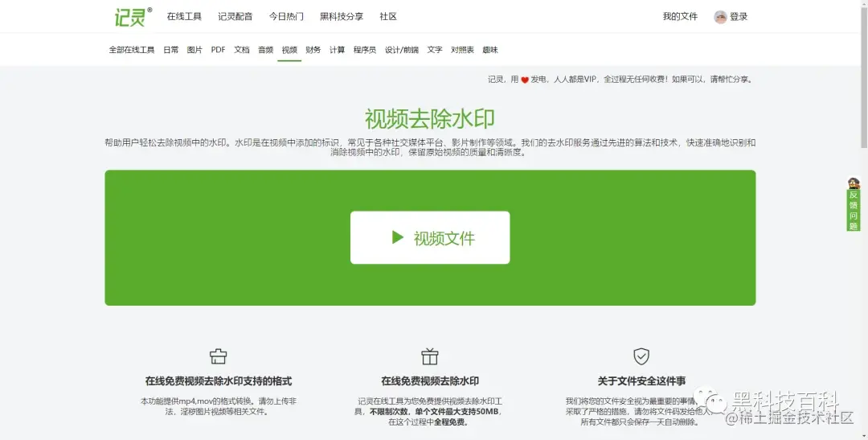Click the 记灵 logo

133,17
